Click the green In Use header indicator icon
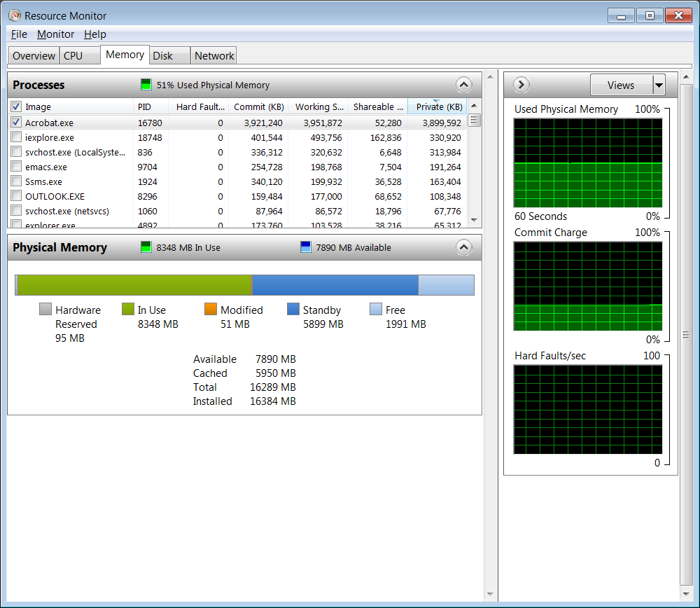The width and height of the screenshot is (700, 608). point(146,247)
